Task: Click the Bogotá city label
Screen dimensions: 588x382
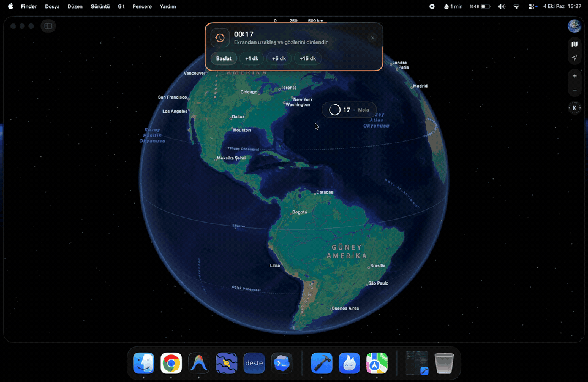Action: tap(300, 212)
